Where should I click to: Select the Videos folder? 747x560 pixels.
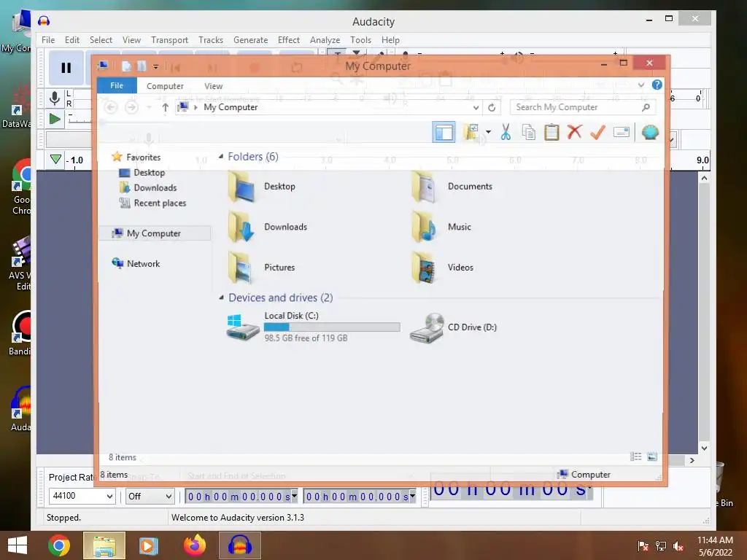point(442,268)
